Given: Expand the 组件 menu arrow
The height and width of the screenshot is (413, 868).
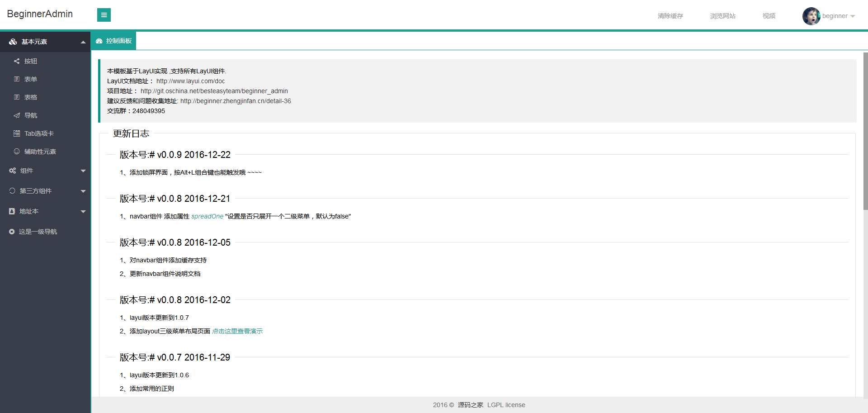Looking at the screenshot, I should [x=83, y=171].
